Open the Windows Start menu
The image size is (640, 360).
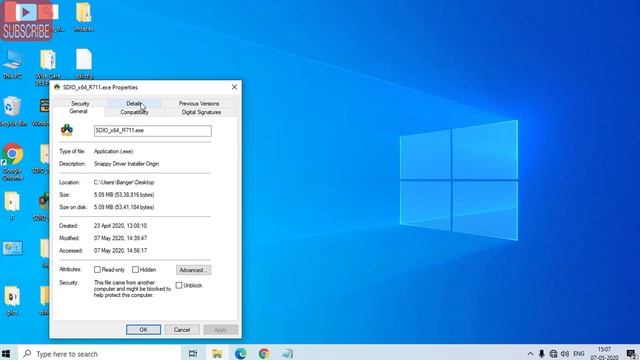(x=6, y=353)
